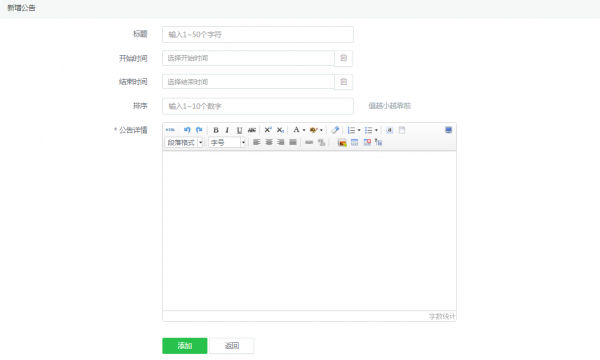The height and width of the screenshot is (360, 600).
Task: Toggle the editor fullscreen mode
Action: coord(448,130)
